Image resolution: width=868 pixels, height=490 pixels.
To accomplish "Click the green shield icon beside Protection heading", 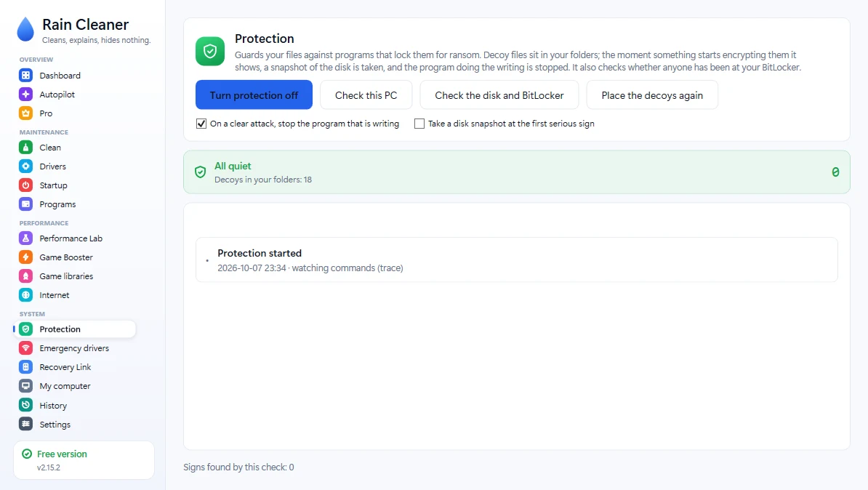I will pyautogui.click(x=210, y=51).
